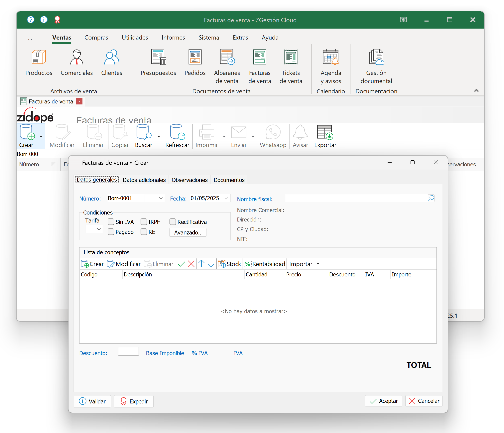Click the help question mark icon
The height and width of the screenshot is (433, 504).
pyautogui.click(x=31, y=19)
